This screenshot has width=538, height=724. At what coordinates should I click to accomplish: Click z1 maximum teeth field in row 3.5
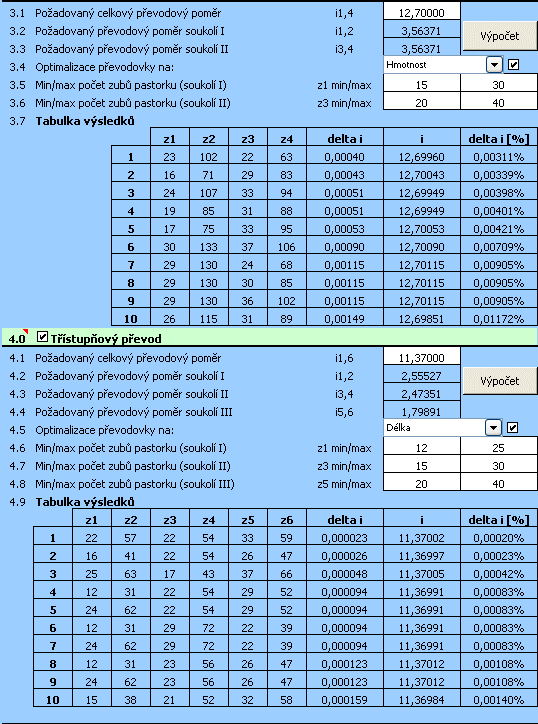[498, 85]
